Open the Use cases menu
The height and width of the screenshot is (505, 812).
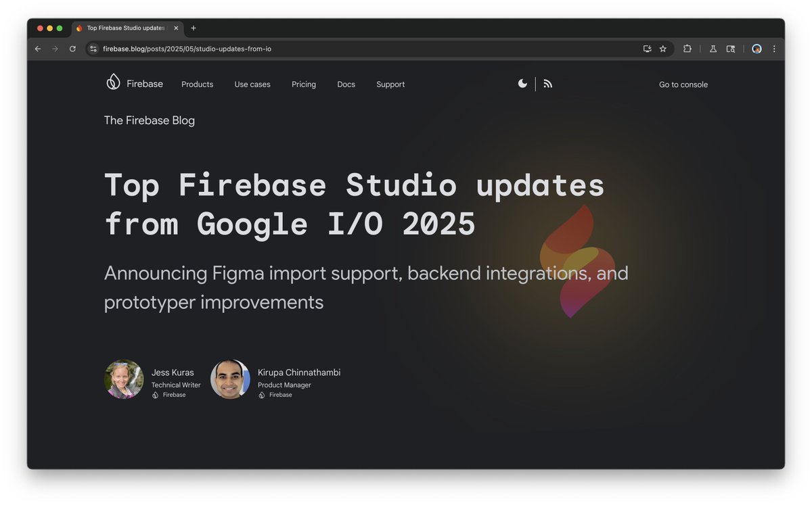pos(252,85)
